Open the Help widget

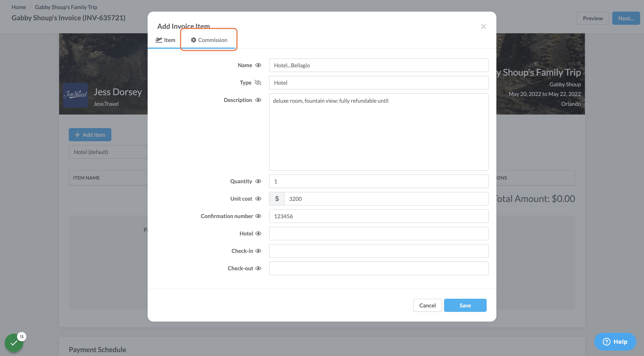(615, 341)
